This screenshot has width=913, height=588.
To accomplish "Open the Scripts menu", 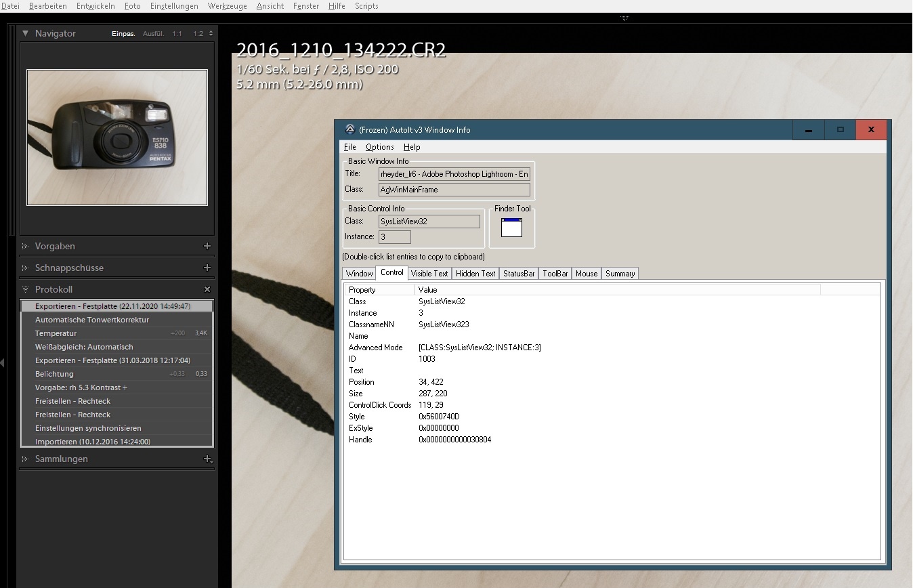I will tap(366, 6).
